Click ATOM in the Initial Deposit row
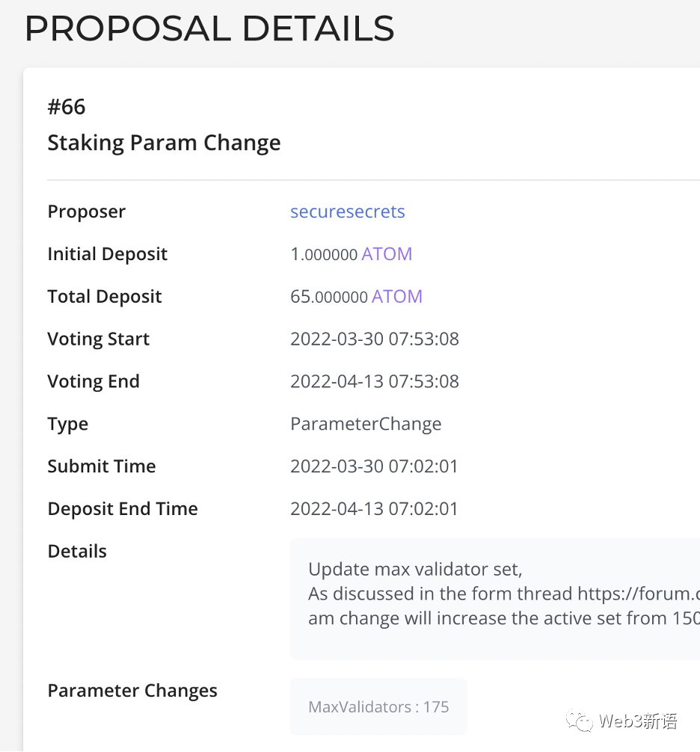700x752 pixels. (387, 254)
